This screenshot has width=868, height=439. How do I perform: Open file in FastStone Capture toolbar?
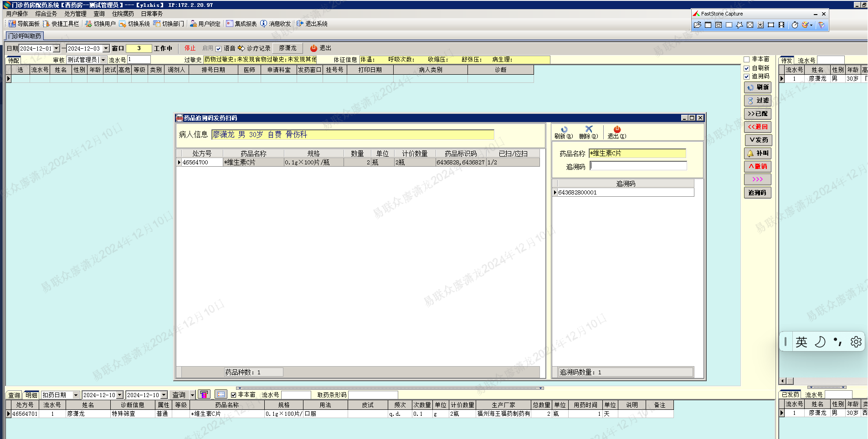[x=698, y=25]
